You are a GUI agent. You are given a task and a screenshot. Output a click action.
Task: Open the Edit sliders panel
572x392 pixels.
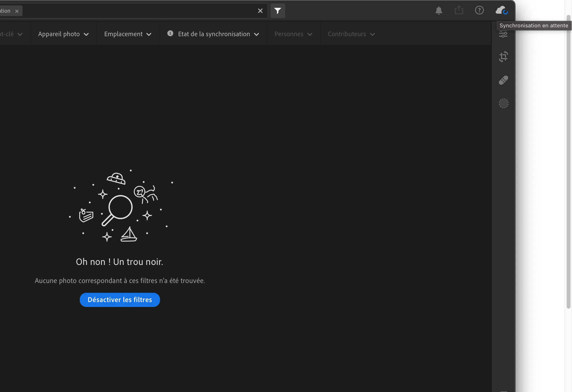[x=503, y=34]
